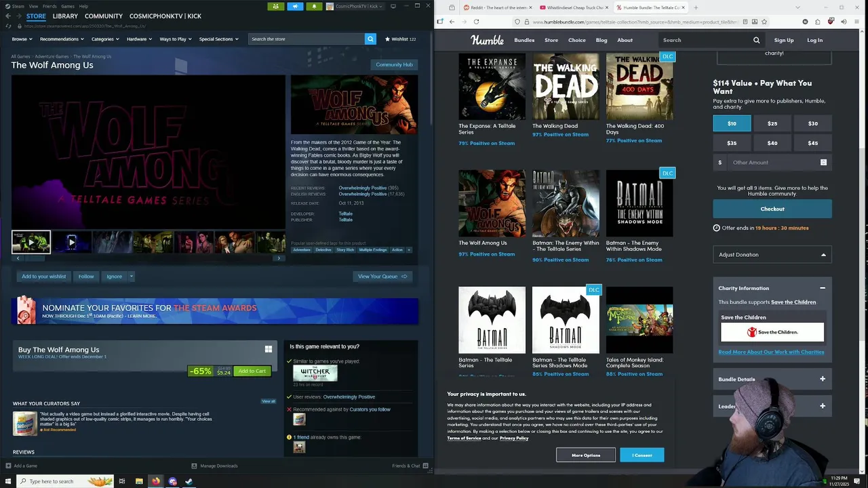Viewport: 868px width, 488px height.
Task: Open File Explorer from the taskbar
Action: [139, 481]
